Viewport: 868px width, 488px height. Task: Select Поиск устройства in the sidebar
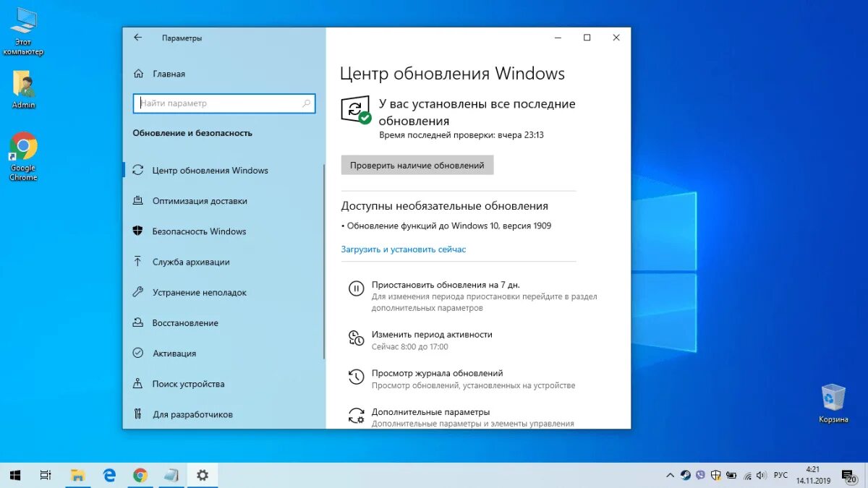click(188, 384)
